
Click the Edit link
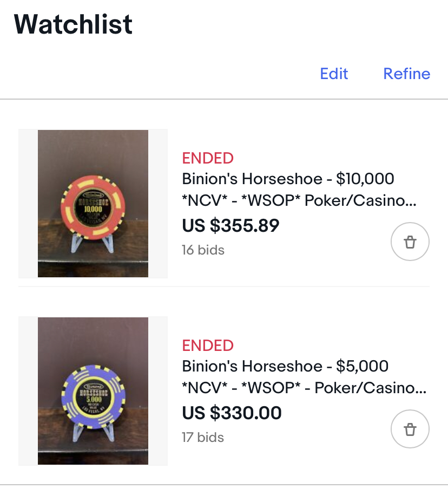pos(334,74)
